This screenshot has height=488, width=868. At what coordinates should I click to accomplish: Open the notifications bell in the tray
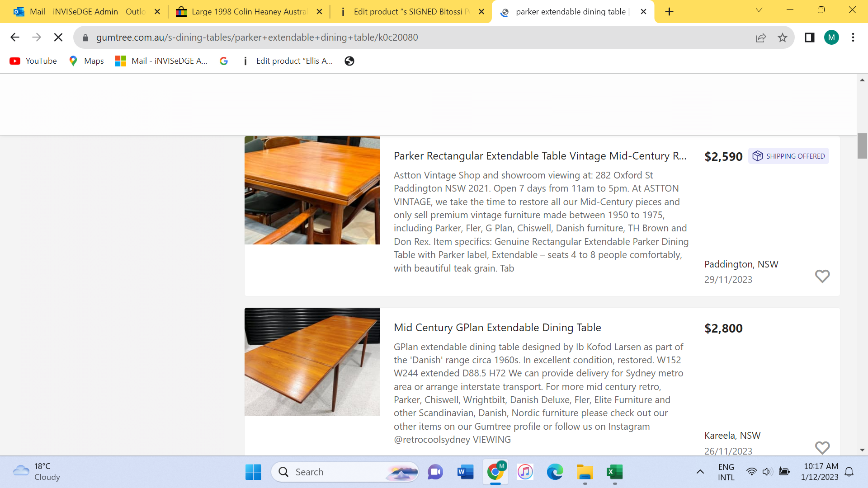pyautogui.click(x=849, y=472)
